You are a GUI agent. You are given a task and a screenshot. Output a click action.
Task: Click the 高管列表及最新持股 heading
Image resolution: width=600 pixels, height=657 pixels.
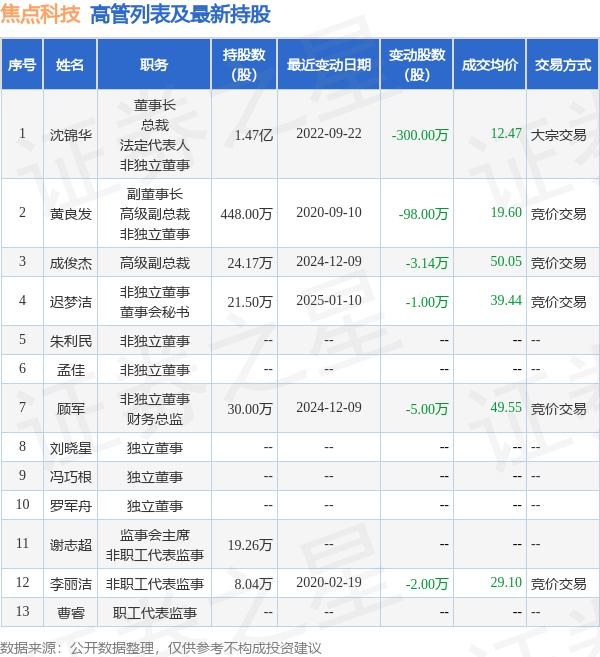pyautogui.click(x=180, y=15)
